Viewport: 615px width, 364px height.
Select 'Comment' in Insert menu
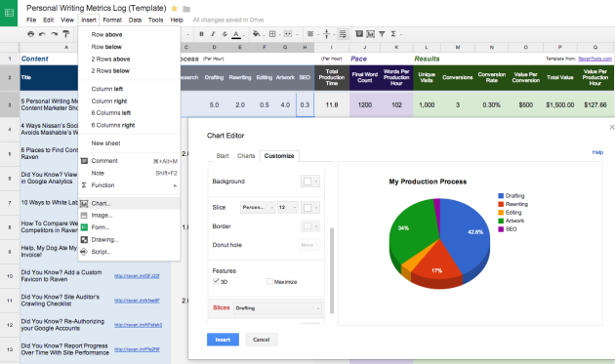(x=129, y=161)
